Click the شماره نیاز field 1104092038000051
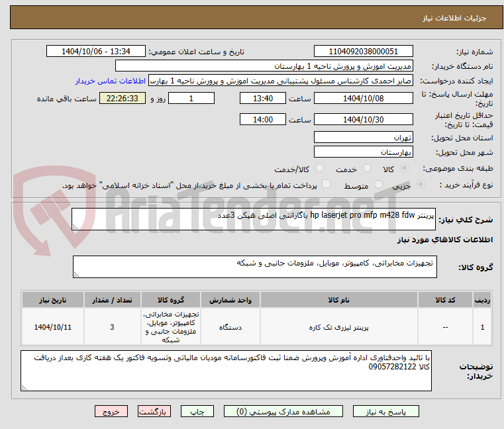The width and height of the screenshot is (504, 429). coord(363,52)
